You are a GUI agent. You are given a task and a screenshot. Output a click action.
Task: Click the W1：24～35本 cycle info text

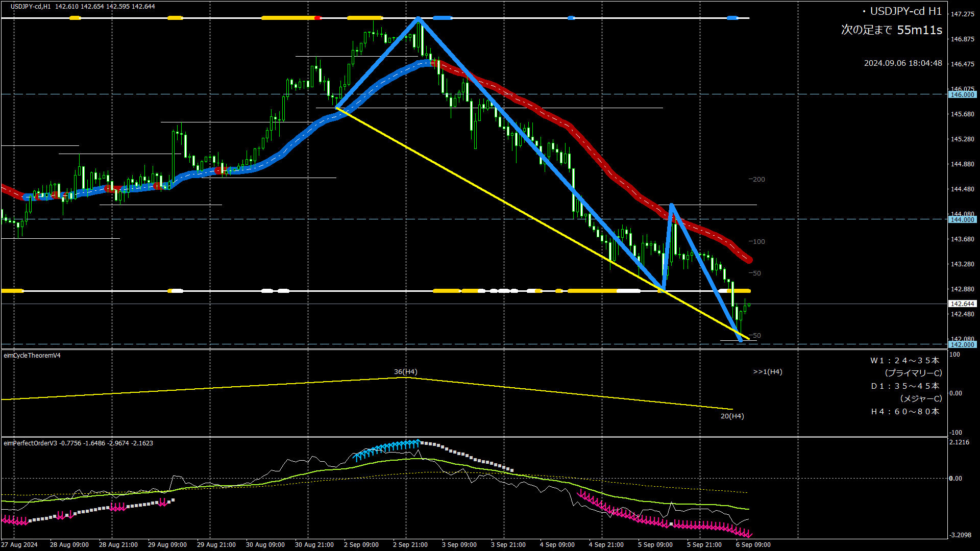[x=904, y=360]
